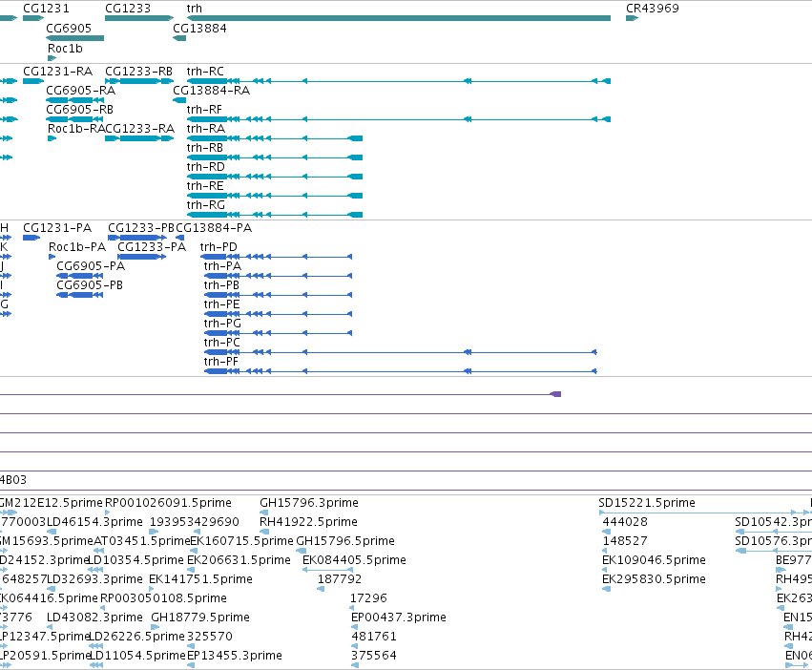The width and height of the screenshot is (812, 670).
Task: Open feature label 375564
Action: point(374,656)
